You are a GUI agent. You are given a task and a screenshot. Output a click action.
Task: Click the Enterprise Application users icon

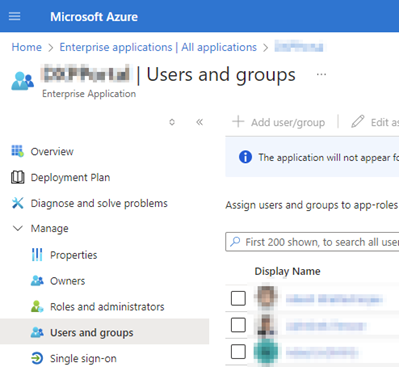click(x=22, y=81)
